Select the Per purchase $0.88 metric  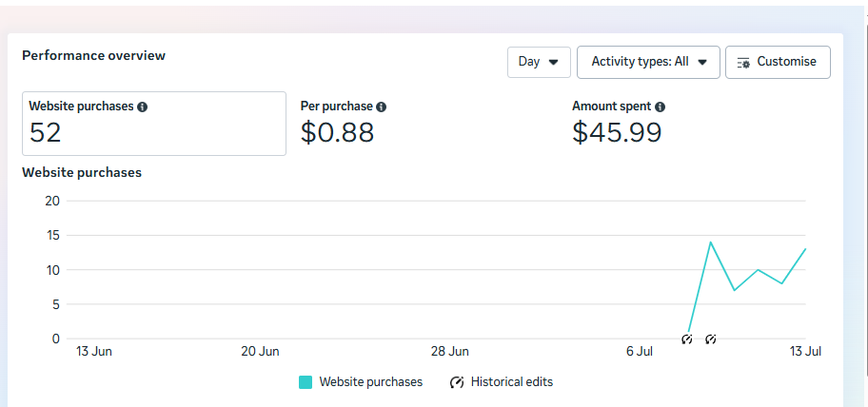pos(338,124)
